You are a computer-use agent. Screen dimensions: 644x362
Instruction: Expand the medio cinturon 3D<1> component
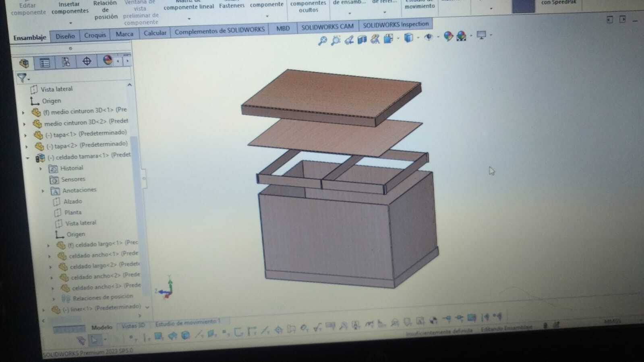[23, 112]
